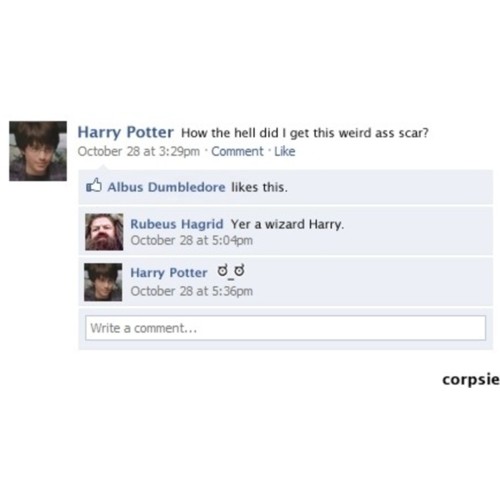Click Hagrid's comment timestamp at 5:04pm

click(192, 240)
